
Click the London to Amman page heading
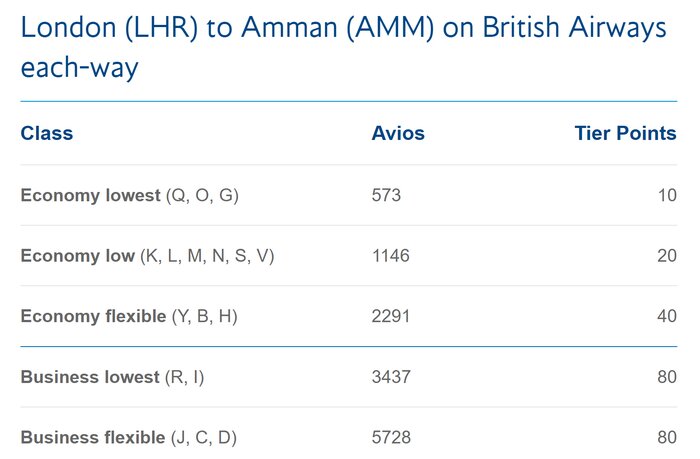pos(344,47)
